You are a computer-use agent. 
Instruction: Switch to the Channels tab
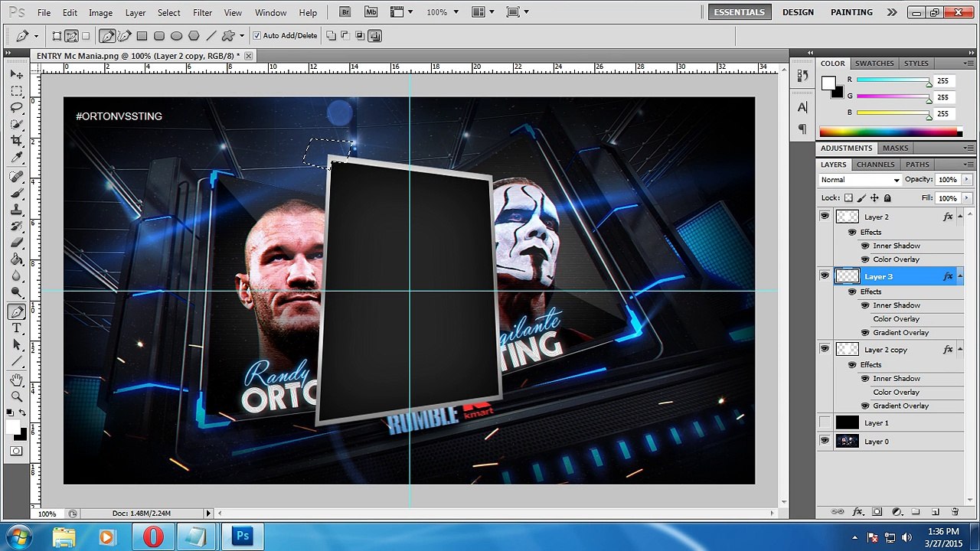(x=875, y=165)
